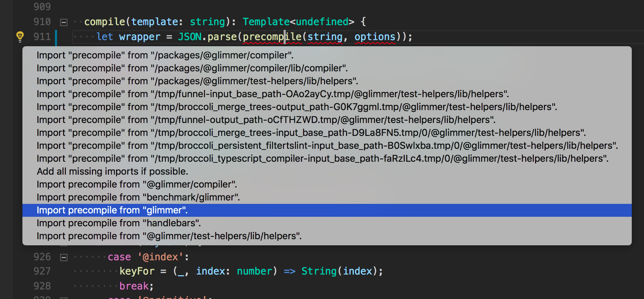This screenshot has width=644, height=299.
Task: Click JSON on line 911
Action: point(190,37)
